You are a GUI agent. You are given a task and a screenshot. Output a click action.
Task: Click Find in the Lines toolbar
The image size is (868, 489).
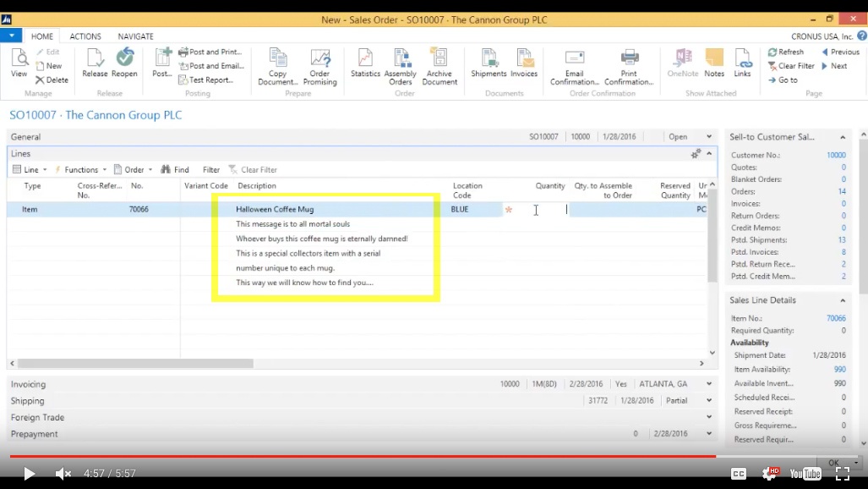175,170
